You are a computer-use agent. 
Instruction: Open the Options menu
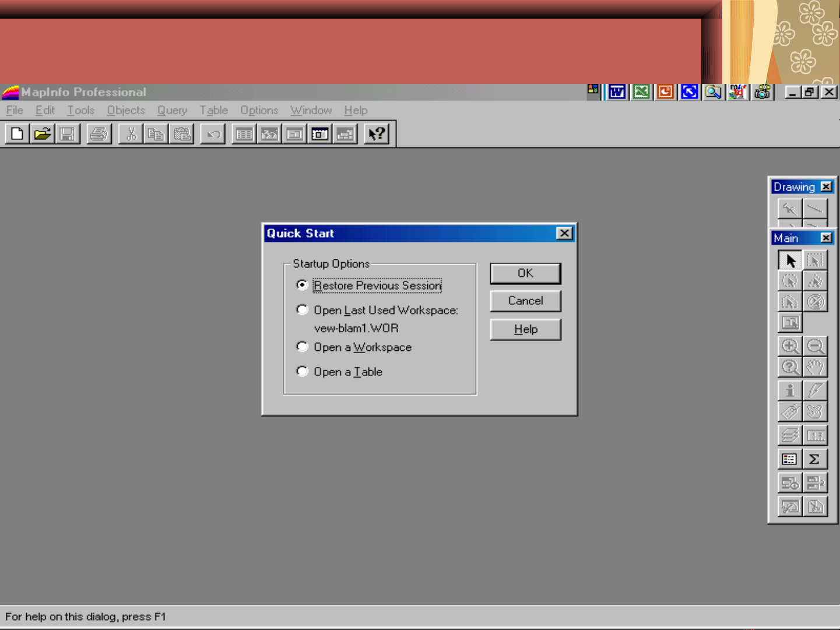click(259, 110)
